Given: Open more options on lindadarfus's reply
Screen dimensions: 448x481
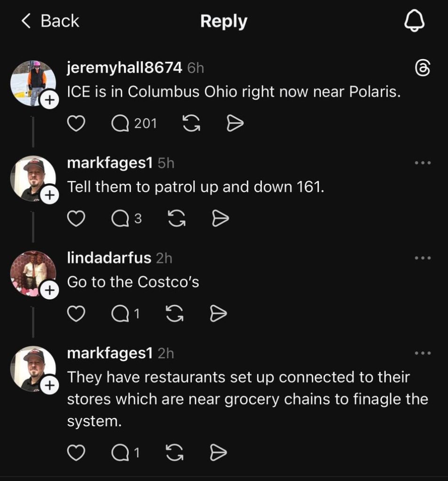Looking at the screenshot, I should click(423, 258).
